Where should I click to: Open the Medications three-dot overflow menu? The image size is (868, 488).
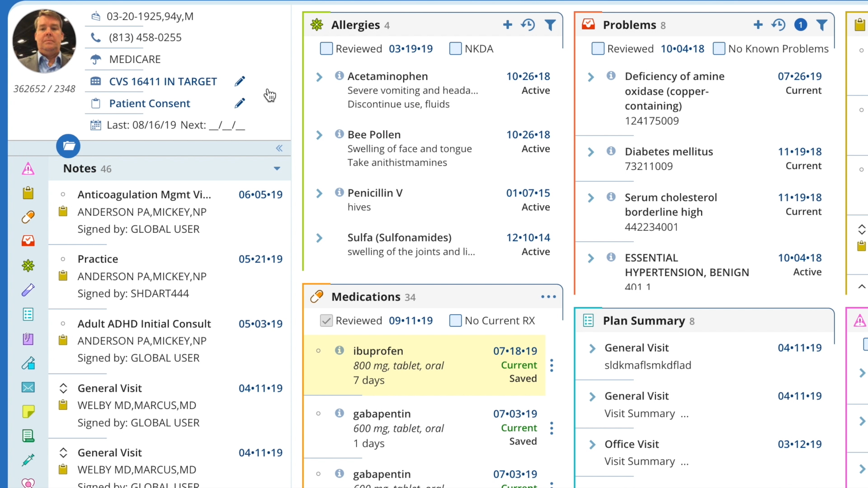coord(547,297)
